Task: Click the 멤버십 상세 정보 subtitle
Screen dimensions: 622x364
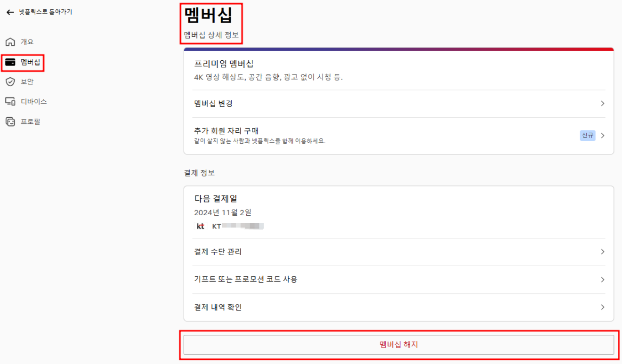Action: click(211, 35)
